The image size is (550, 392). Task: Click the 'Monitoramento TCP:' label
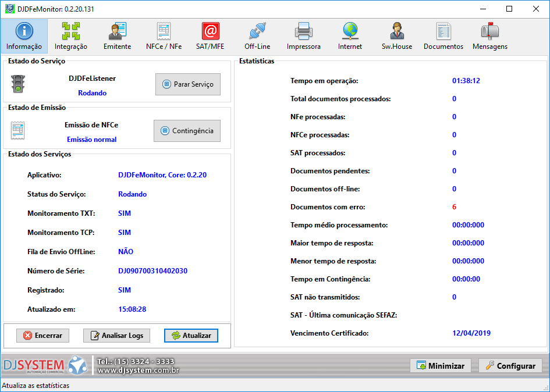[x=61, y=233]
